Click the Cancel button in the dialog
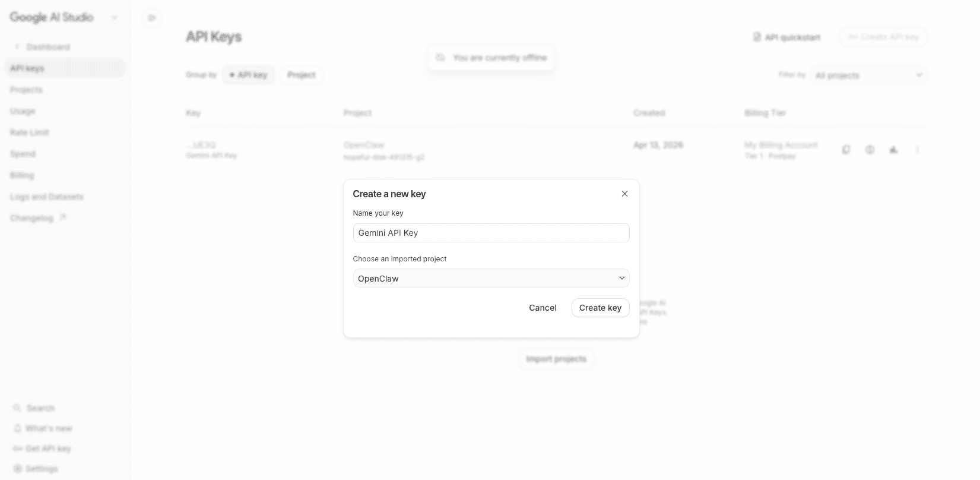The width and height of the screenshot is (980, 480). point(543,308)
